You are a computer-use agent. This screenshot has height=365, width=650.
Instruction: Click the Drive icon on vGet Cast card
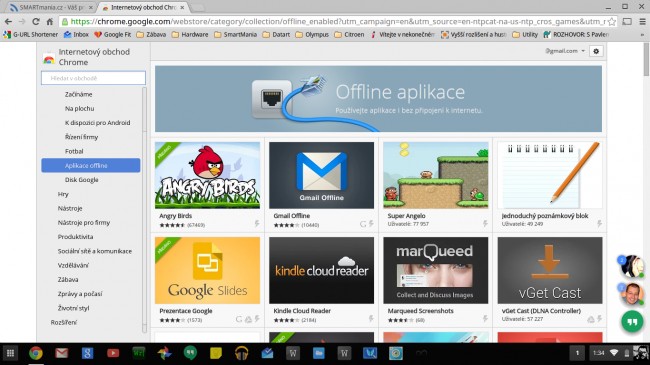pos(591,319)
